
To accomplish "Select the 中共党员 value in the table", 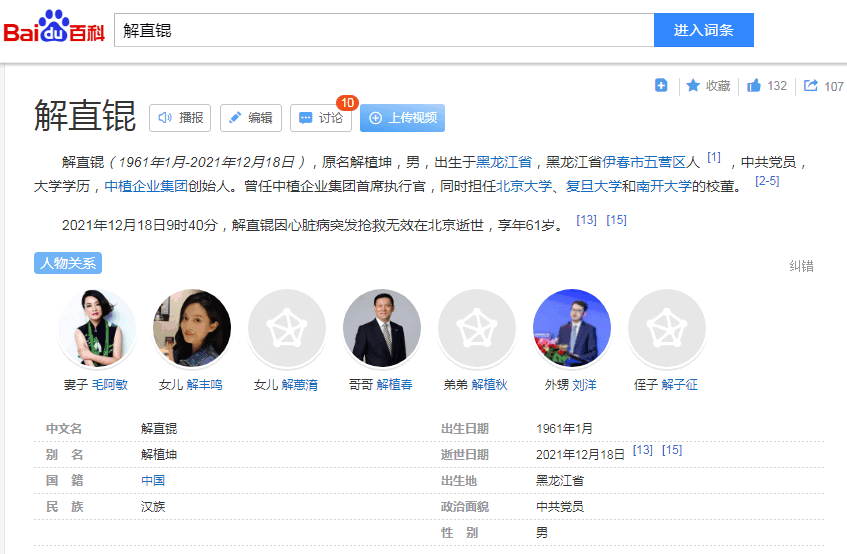I will [x=560, y=506].
